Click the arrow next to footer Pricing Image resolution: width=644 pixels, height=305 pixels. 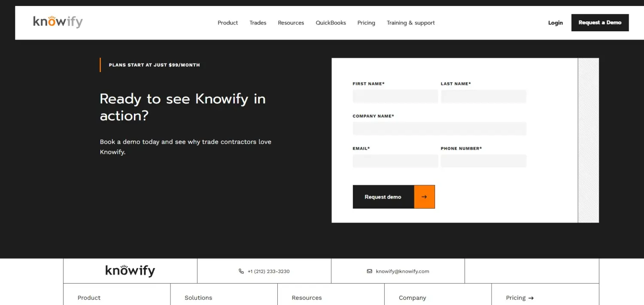click(531, 298)
